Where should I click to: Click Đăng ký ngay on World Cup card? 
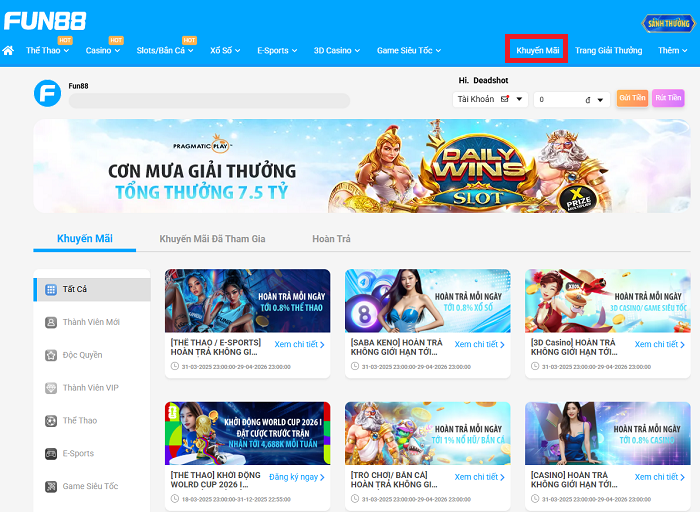click(x=296, y=477)
